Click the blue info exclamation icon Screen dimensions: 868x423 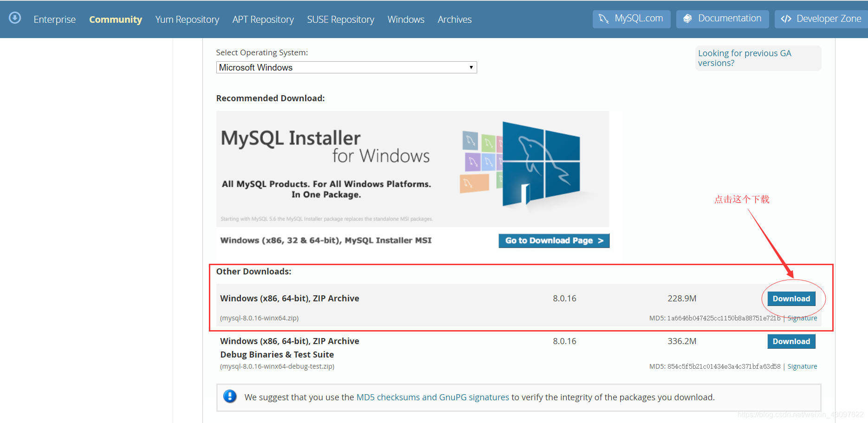[x=230, y=396]
